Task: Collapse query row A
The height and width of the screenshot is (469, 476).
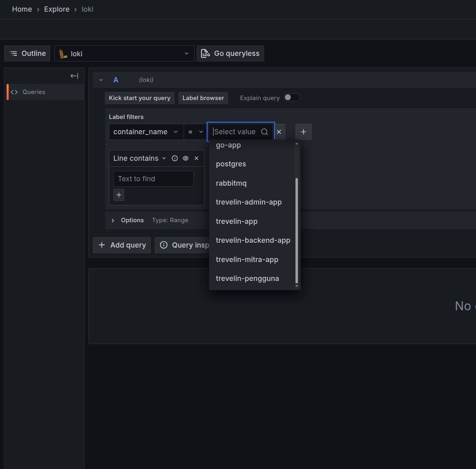Action: point(101,80)
